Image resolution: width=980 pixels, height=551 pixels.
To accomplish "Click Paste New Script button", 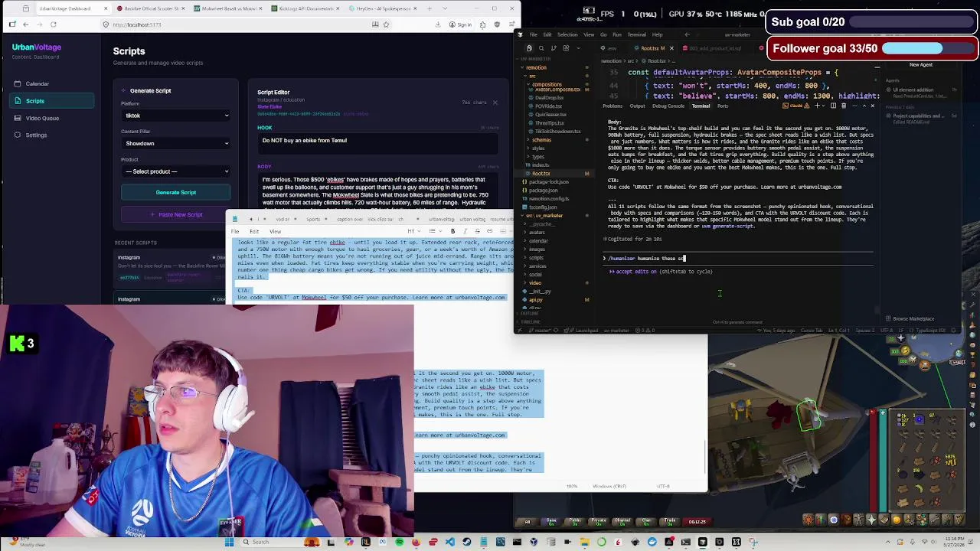I will click(176, 214).
